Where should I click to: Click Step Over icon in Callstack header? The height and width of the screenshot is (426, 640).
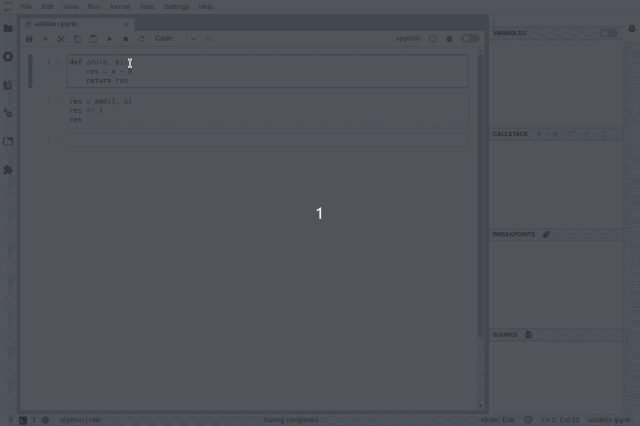click(x=571, y=134)
